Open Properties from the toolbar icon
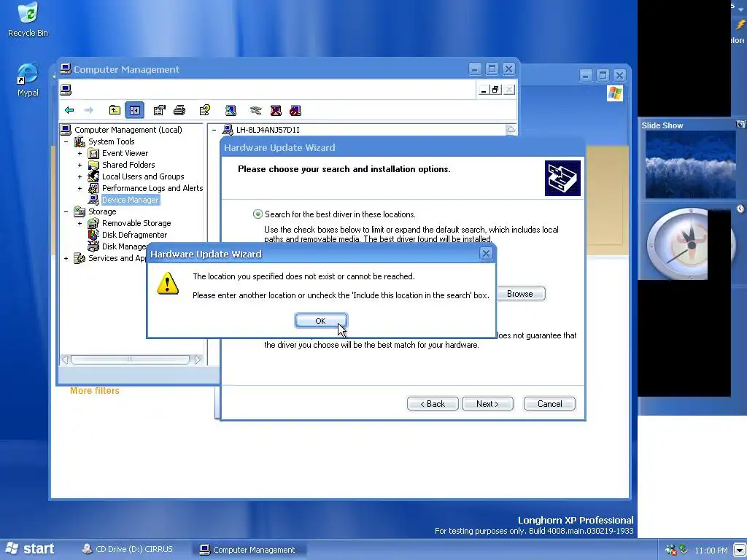The width and height of the screenshot is (747, 560). (x=159, y=111)
